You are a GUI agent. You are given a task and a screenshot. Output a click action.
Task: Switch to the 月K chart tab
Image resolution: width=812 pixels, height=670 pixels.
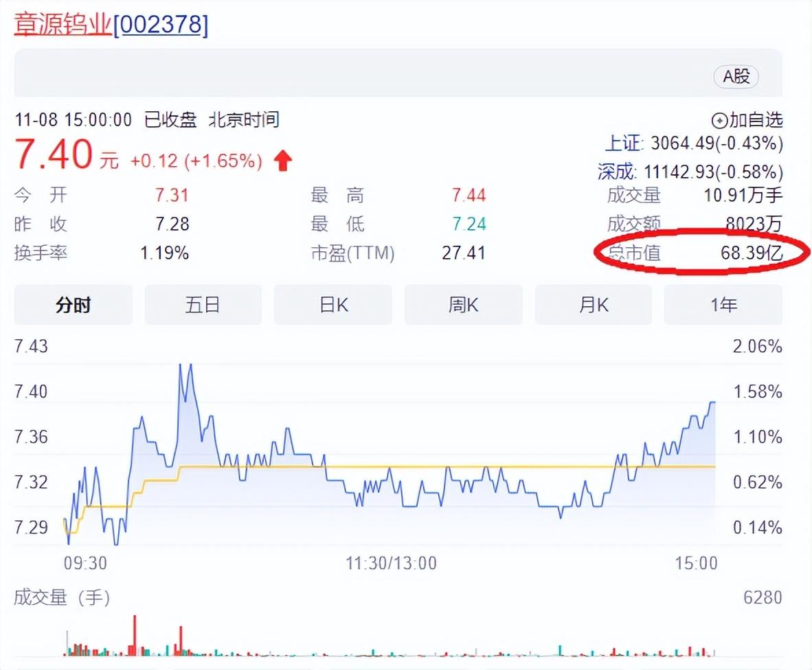click(594, 305)
